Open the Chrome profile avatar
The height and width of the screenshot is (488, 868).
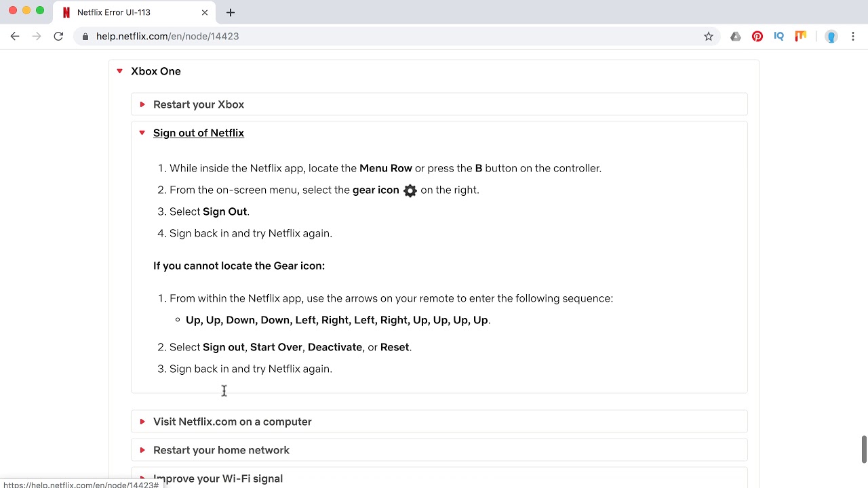click(x=831, y=37)
